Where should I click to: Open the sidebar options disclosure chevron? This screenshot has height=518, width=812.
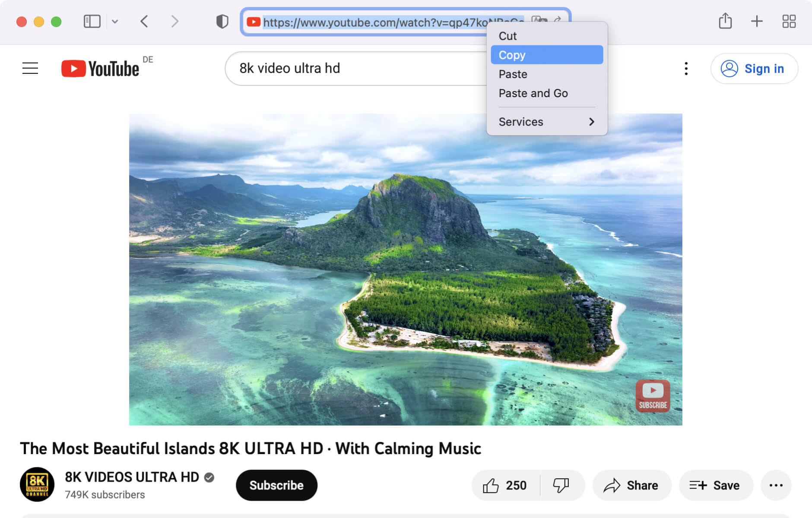115,21
